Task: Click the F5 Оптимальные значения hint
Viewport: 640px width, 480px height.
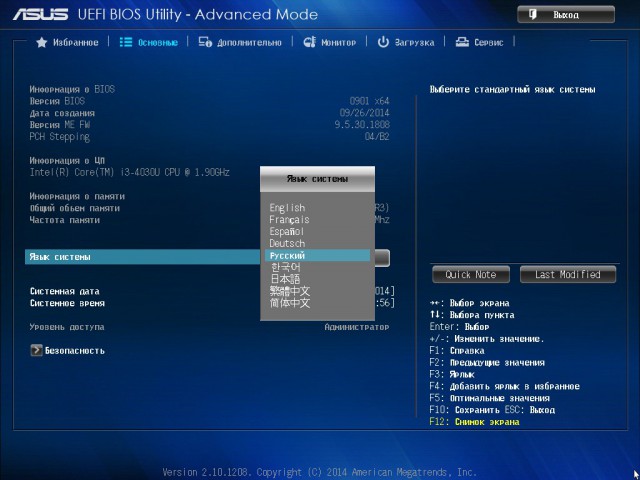Action: 489,398
